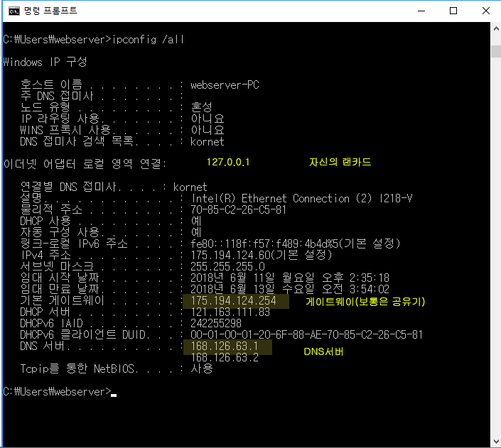Click the typed command 'ipconfig /all'
This screenshot has width=501, height=448.
(149, 40)
